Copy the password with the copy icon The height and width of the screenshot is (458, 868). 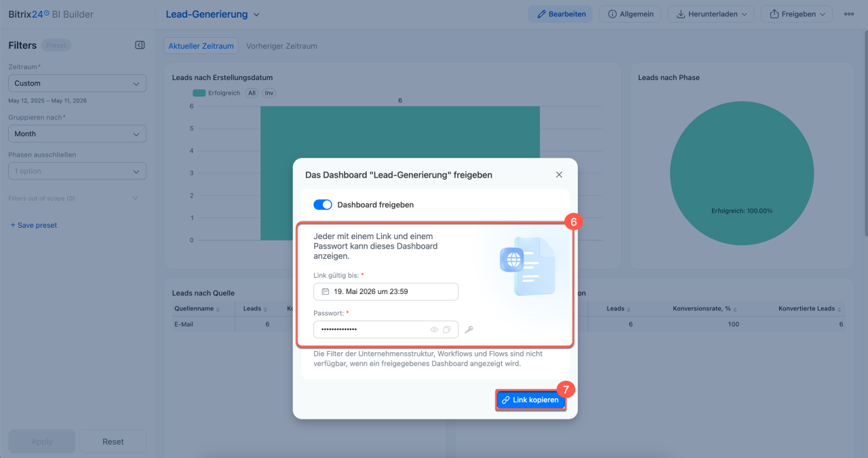pyautogui.click(x=447, y=330)
